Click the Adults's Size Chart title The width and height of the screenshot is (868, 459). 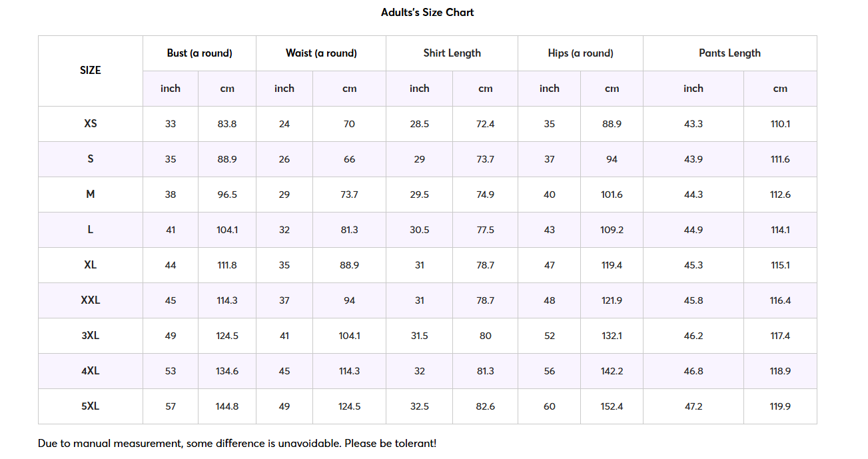pos(427,12)
